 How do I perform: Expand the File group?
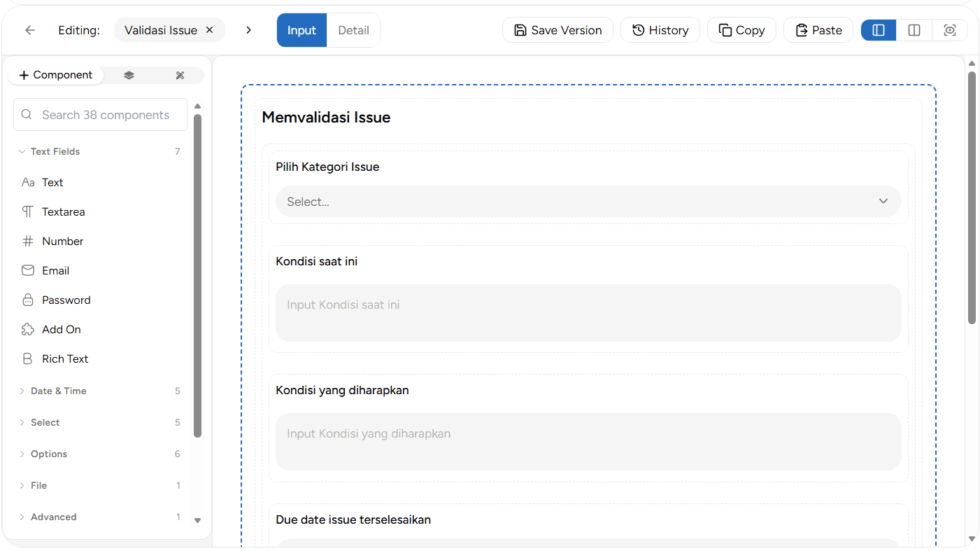(99, 485)
